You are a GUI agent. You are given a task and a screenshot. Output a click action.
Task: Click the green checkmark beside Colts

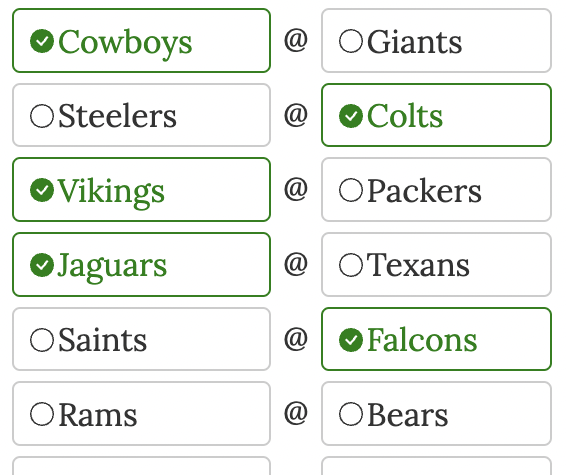click(351, 116)
